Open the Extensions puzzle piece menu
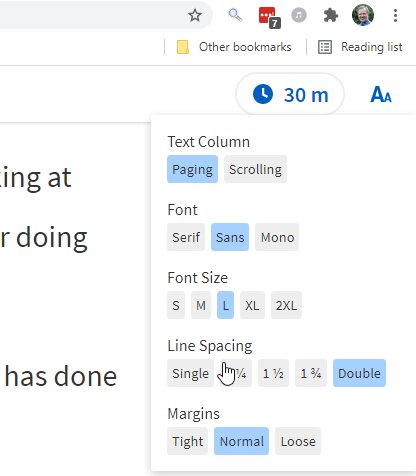This screenshot has height=476, width=416. point(331,15)
